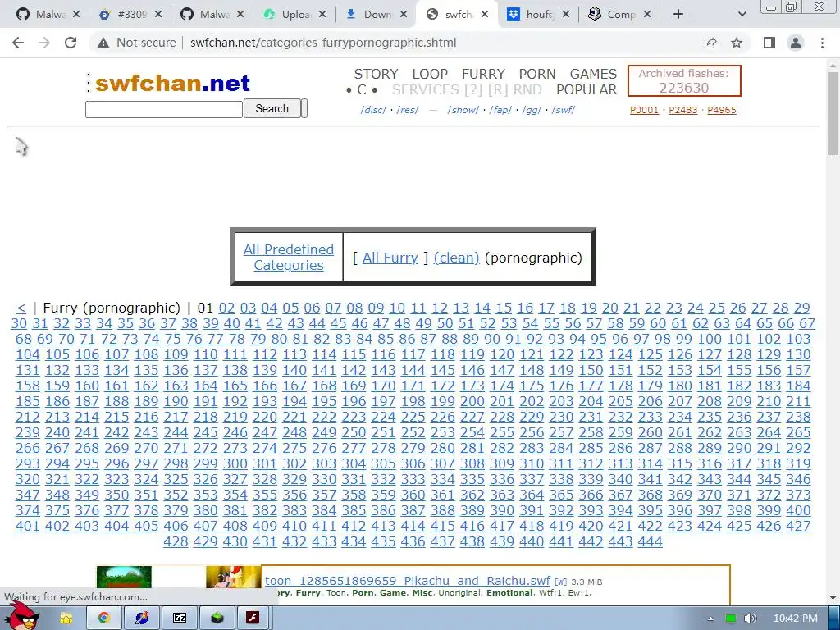
Task: Go back to the previous page
Action: [x=18, y=43]
